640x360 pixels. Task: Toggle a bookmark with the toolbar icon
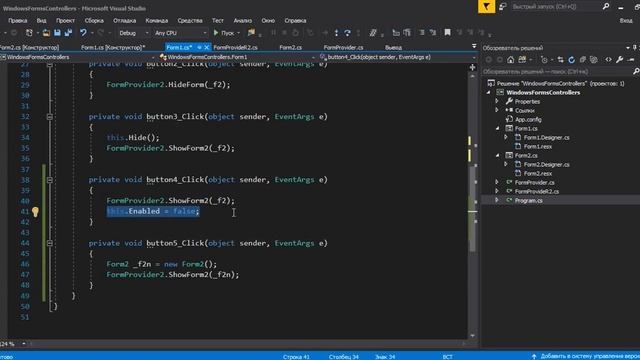447,33
